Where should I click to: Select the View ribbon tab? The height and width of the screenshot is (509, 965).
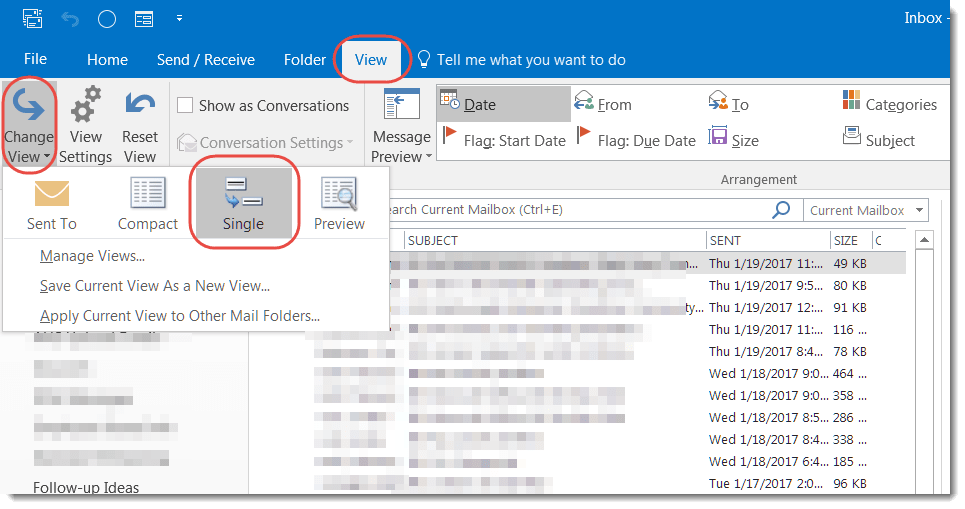(371, 60)
